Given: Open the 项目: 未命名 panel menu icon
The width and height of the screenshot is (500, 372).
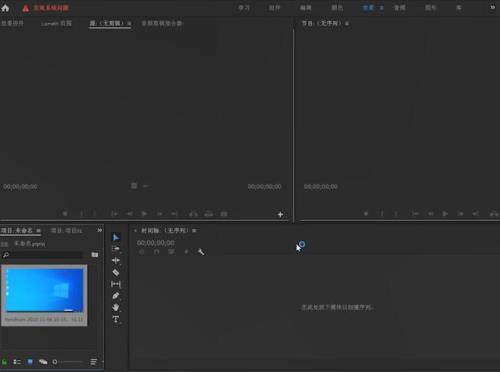Looking at the screenshot, I should pos(38,230).
